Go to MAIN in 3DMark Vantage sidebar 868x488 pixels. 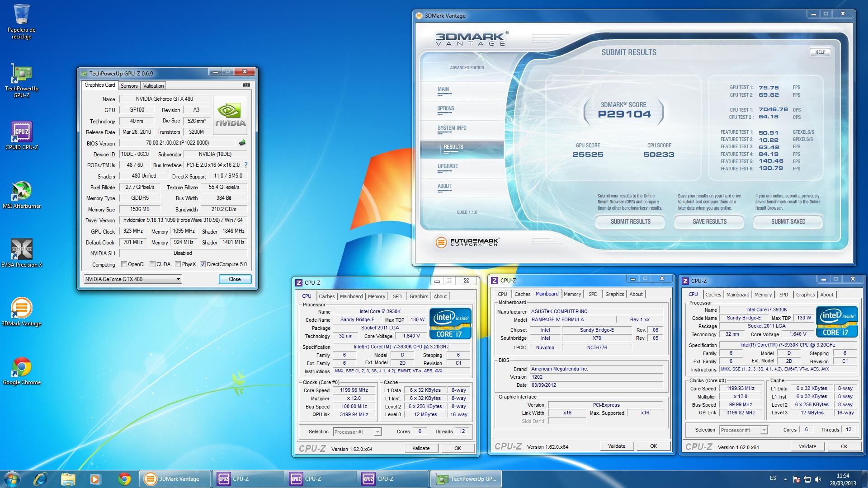[443, 89]
